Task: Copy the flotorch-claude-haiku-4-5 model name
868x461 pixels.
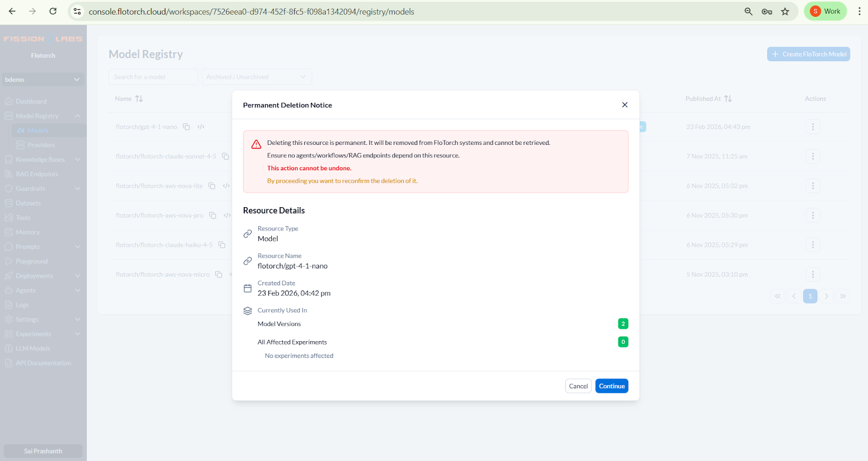Action: (222, 245)
